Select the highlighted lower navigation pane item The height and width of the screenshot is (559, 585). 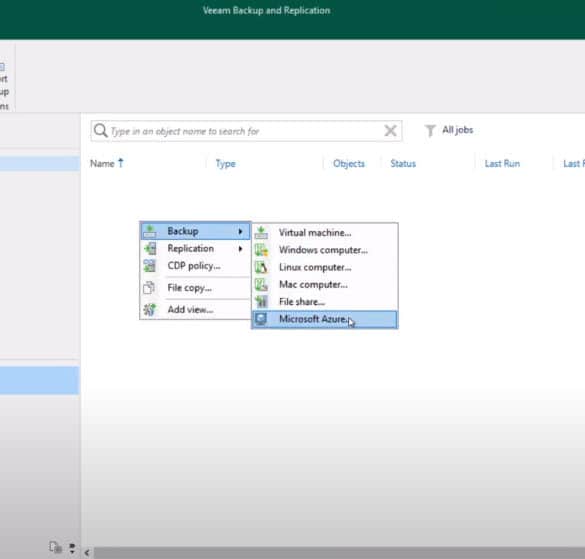40,380
